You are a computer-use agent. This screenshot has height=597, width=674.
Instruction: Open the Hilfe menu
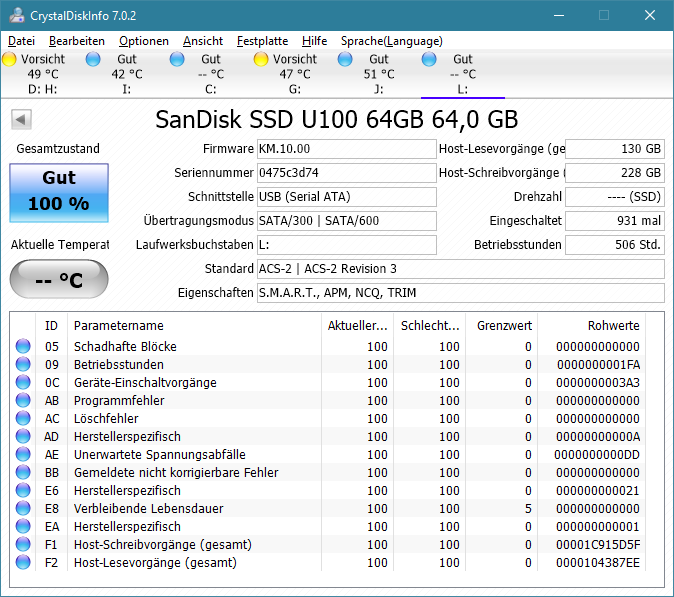[315, 41]
